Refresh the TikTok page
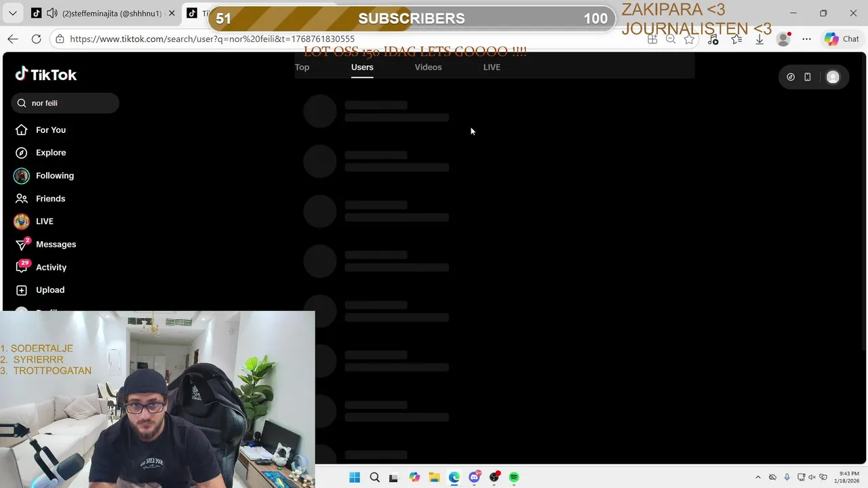This screenshot has height=488, width=868. (x=37, y=39)
